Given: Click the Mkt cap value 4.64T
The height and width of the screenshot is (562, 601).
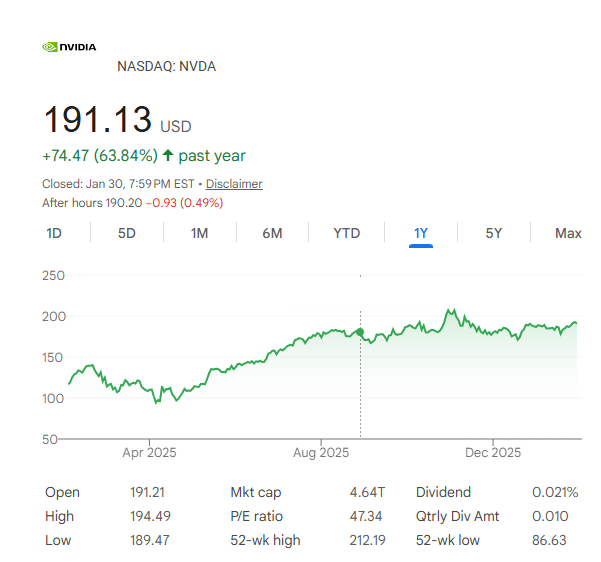Looking at the screenshot, I should [x=367, y=492].
